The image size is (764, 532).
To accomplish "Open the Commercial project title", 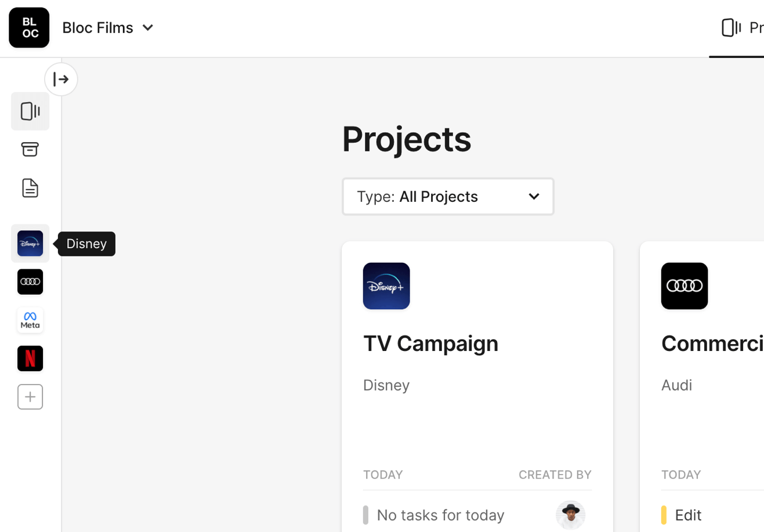I will tap(712, 343).
